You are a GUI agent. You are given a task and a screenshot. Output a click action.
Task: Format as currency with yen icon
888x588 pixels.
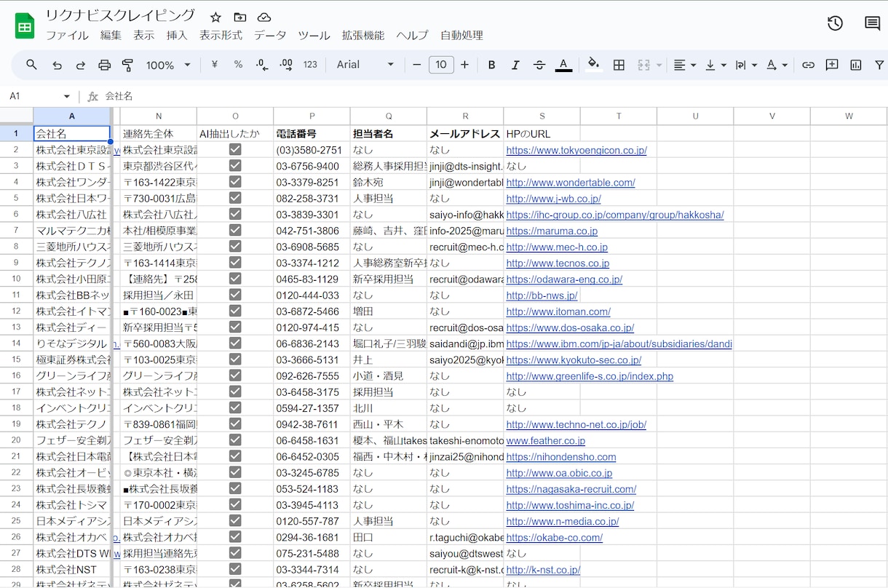pyautogui.click(x=215, y=65)
